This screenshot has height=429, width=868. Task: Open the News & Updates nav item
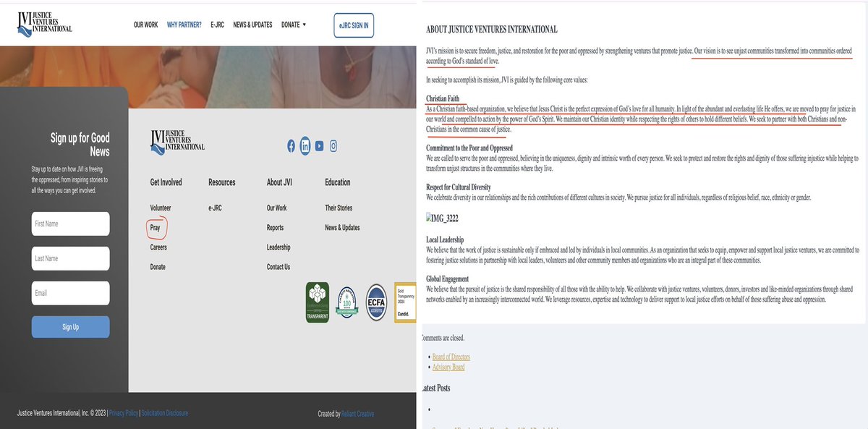(252, 25)
